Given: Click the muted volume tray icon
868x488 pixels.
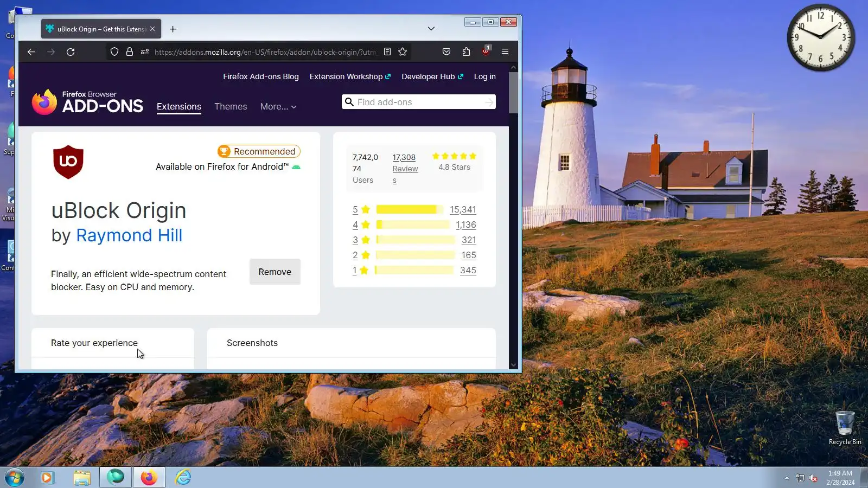Looking at the screenshot, I should coord(813,478).
